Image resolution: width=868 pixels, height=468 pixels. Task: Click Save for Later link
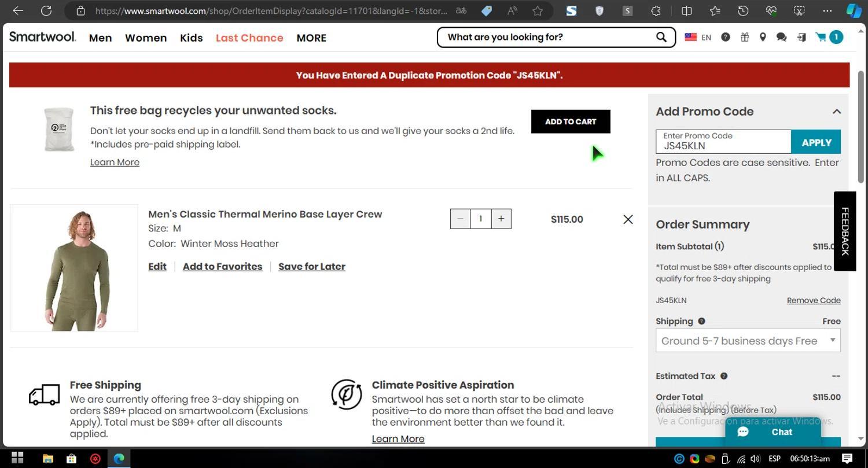(312, 267)
